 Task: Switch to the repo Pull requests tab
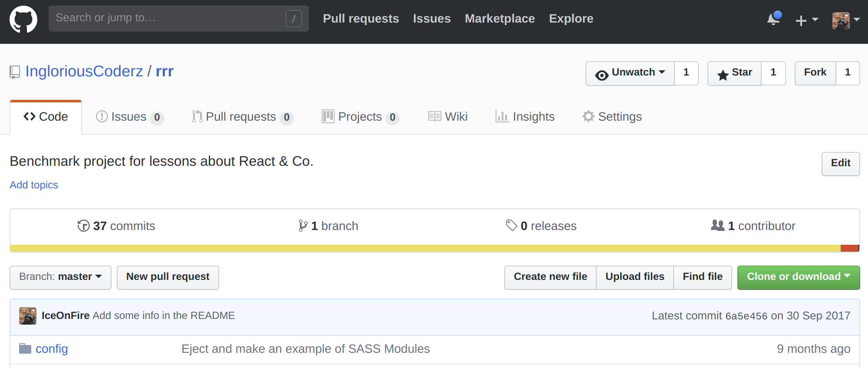click(243, 117)
